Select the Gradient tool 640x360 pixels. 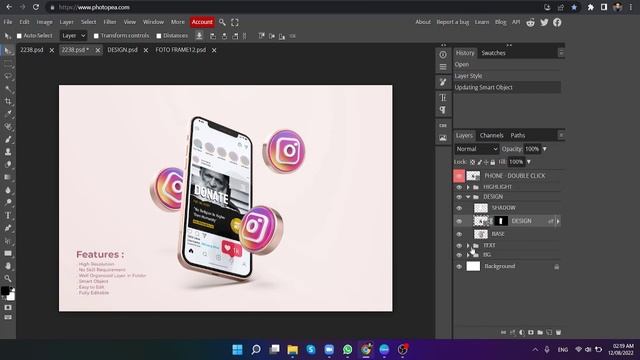point(8,177)
